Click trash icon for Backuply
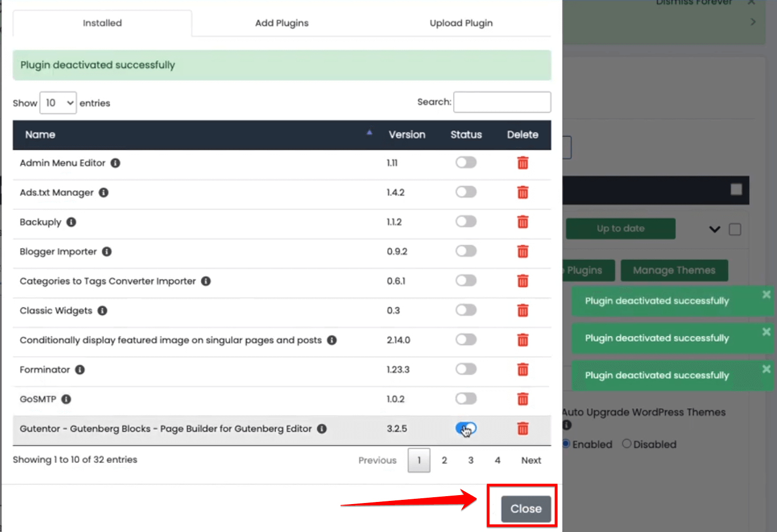The image size is (777, 532). (x=522, y=222)
